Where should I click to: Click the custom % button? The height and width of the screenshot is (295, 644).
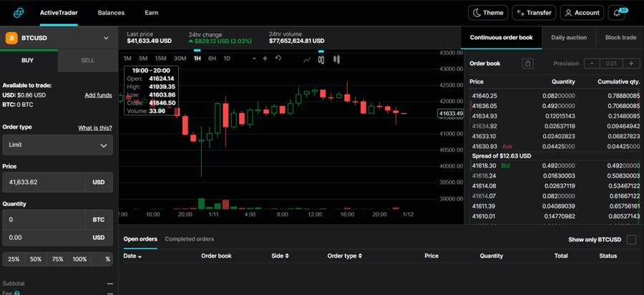[x=102, y=259]
